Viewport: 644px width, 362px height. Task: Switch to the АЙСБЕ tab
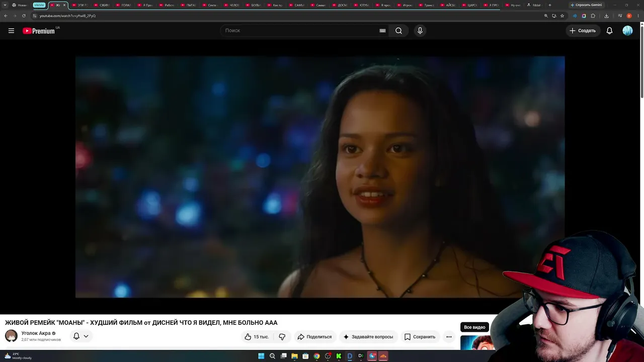448,5
